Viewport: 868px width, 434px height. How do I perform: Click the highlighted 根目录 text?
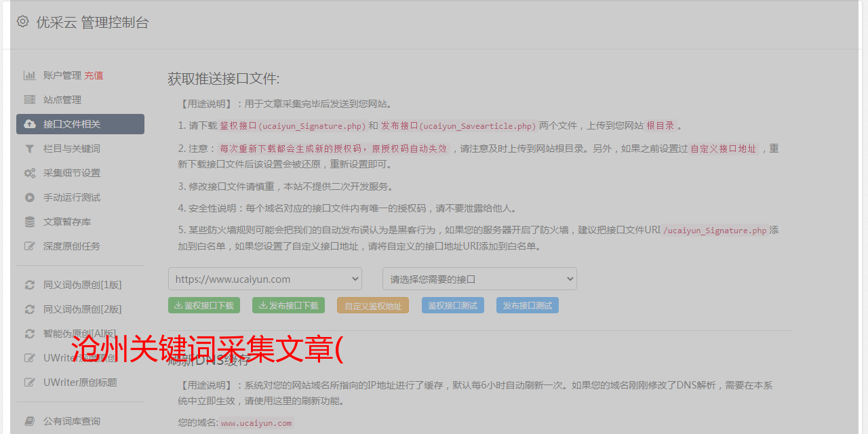click(x=660, y=125)
